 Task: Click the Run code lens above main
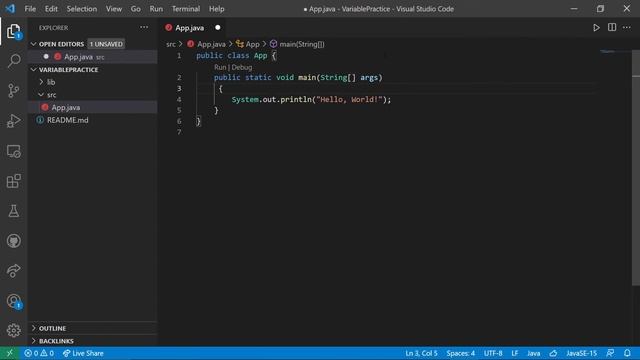tap(220, 67)
